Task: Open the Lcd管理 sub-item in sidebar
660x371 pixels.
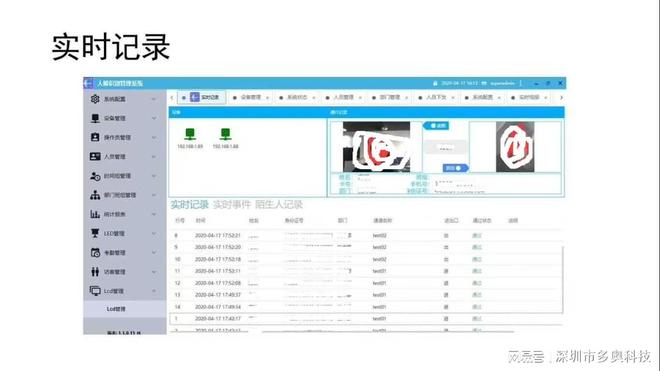Action: coord(125,309)
